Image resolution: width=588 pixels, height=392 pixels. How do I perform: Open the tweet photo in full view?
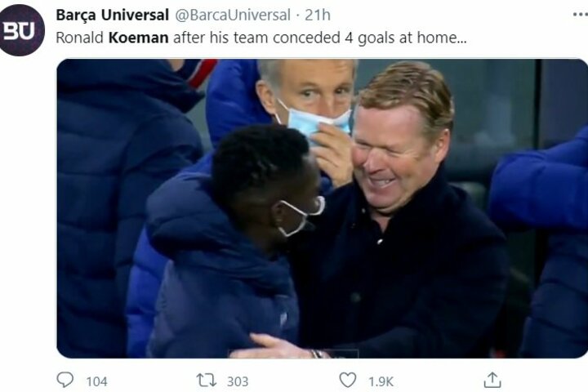322,208
